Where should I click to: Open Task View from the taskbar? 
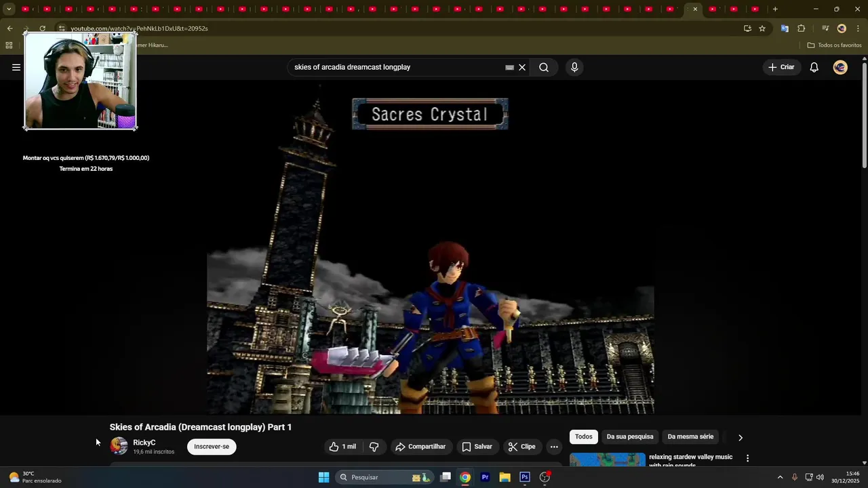tap(446, 477)
